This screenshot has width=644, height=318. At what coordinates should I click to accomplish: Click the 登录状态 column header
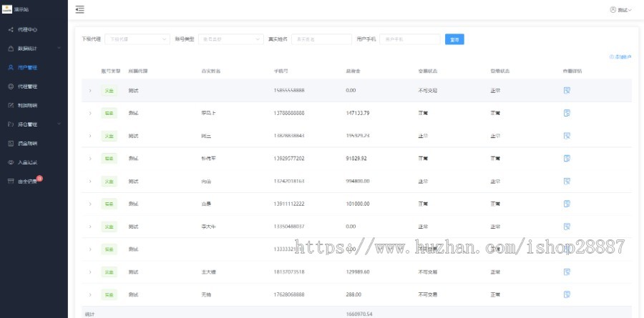500,71
